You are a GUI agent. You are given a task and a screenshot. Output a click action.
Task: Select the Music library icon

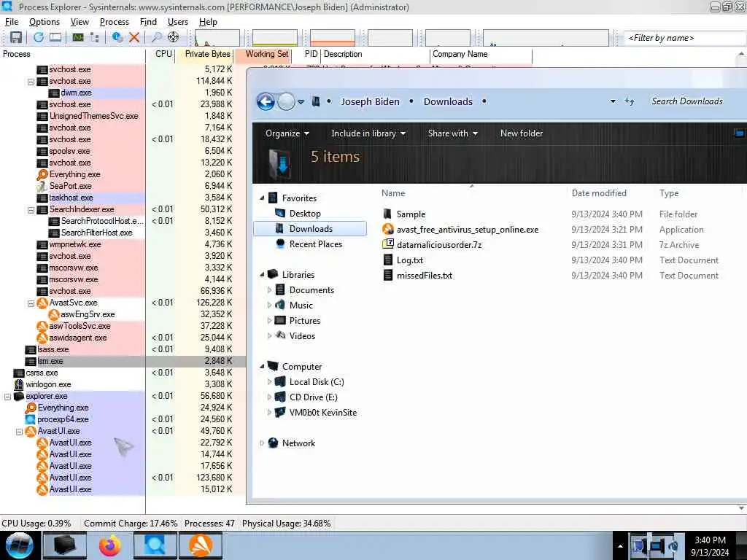click(280, 306)
